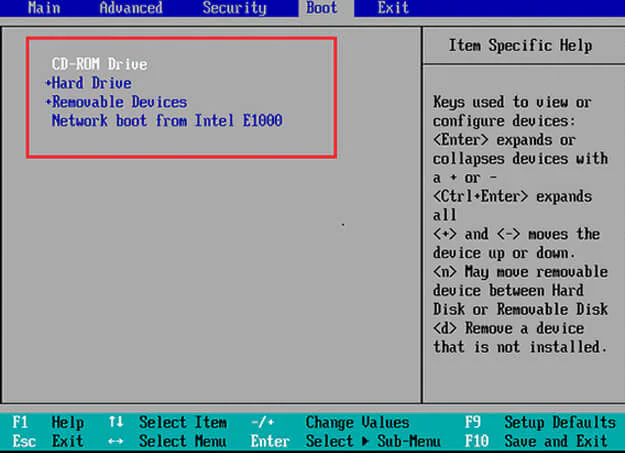Click F9 Setup Defaults

coord(540,422)
